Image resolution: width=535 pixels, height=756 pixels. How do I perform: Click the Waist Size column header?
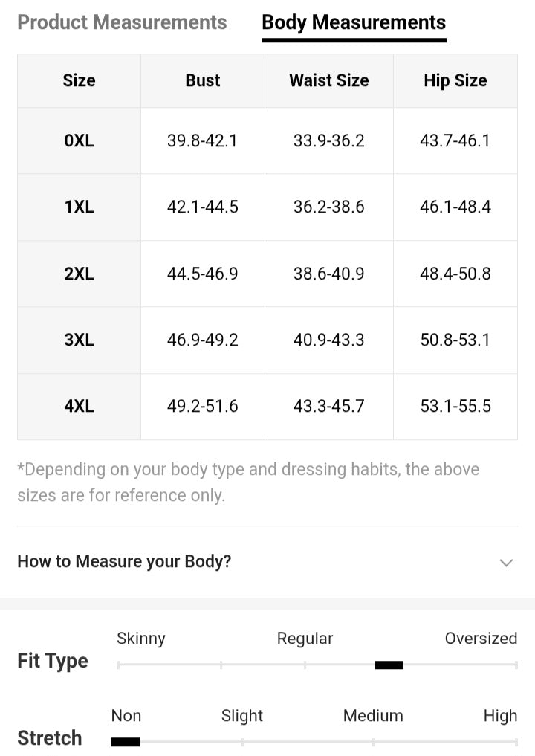328,80
